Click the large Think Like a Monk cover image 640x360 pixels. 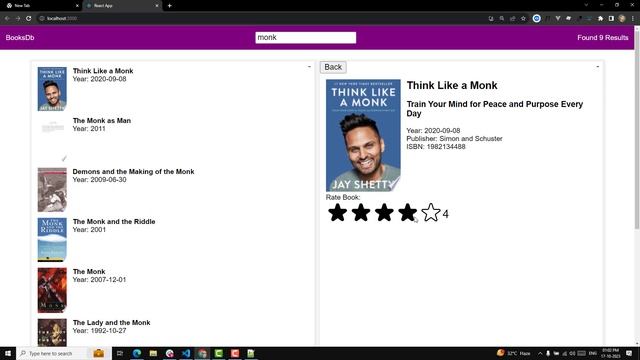(363, 135)
